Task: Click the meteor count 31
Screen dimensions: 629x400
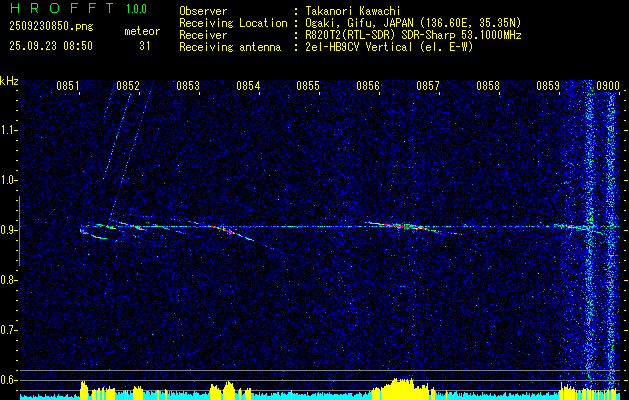Action: 145,46
